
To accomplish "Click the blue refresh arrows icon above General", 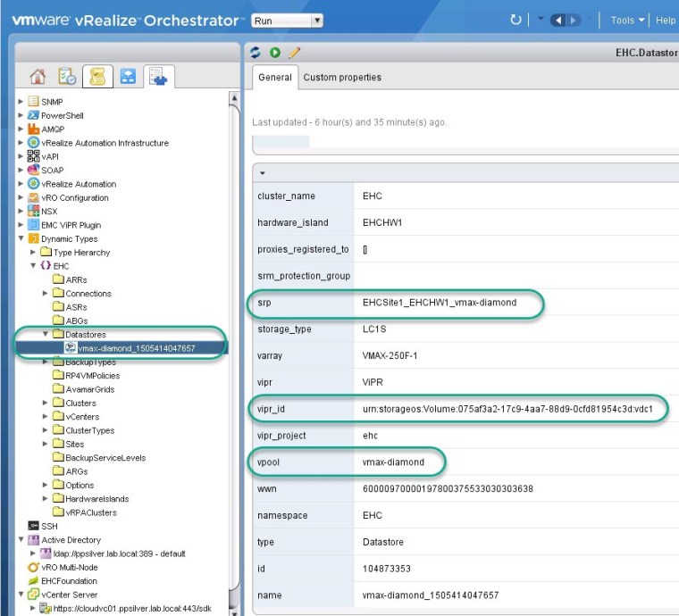I will pos(256,53).
